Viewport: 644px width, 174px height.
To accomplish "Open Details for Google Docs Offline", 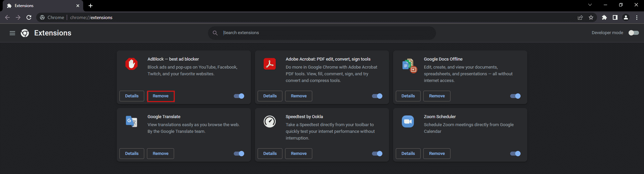I will pos(408,96).
